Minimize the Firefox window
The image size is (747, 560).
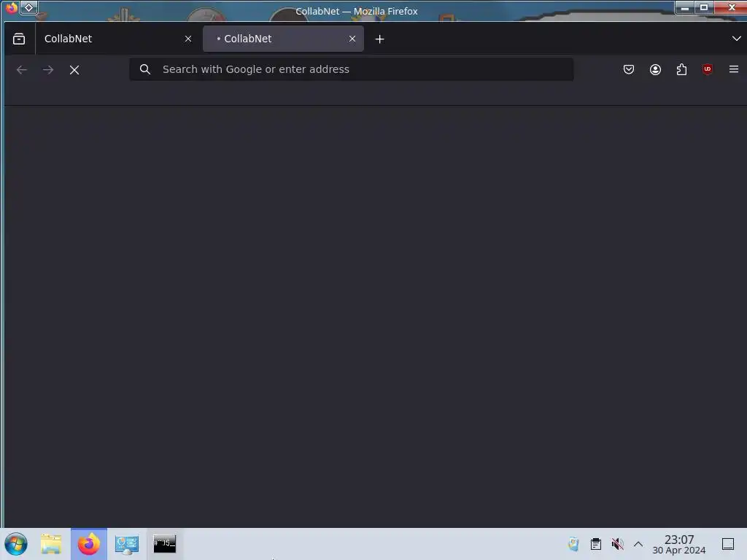pos(685,7)
